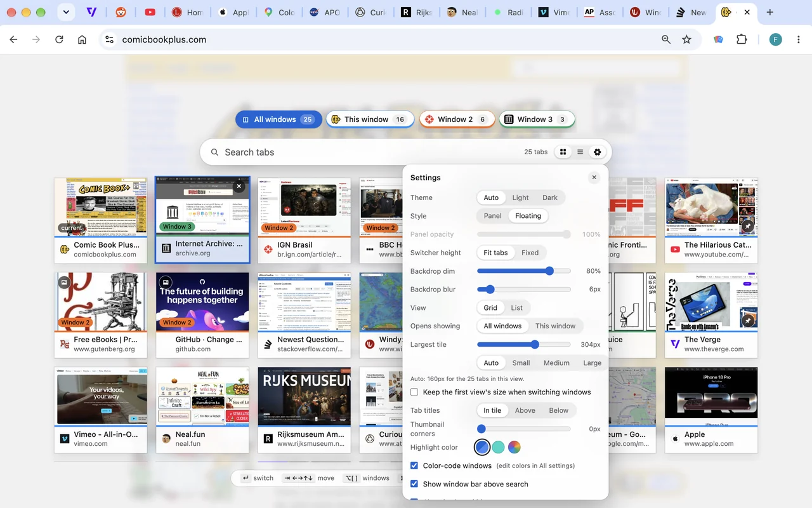Select Large tile size
The image size is (812, 508).
click(592, 363)
